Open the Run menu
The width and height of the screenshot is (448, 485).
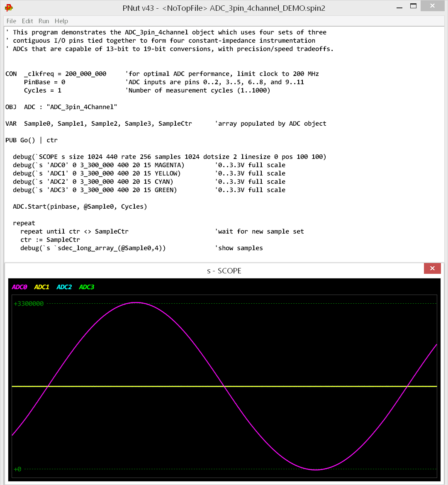(x=43, y=21)
